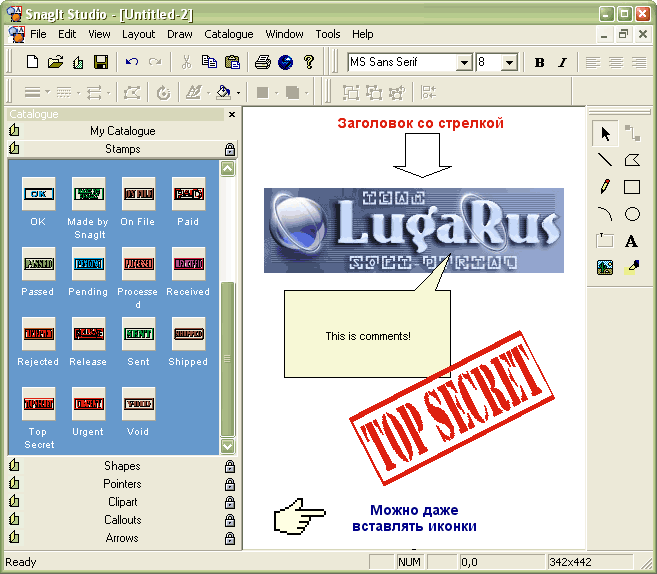Screen dimensions: 657x574
Task: Toggle lock on Stamps category
Action: point(230,149)
